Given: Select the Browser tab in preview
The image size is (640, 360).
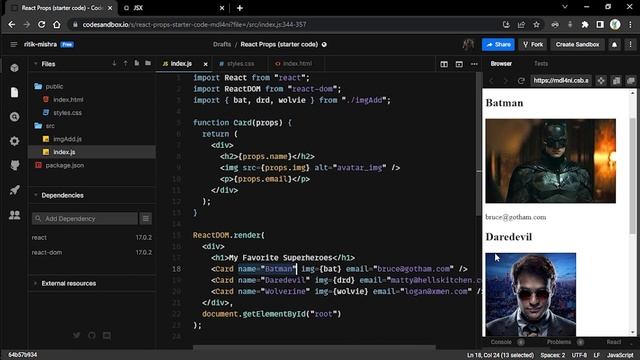Looking at the screenshot, I should (501, 64).
